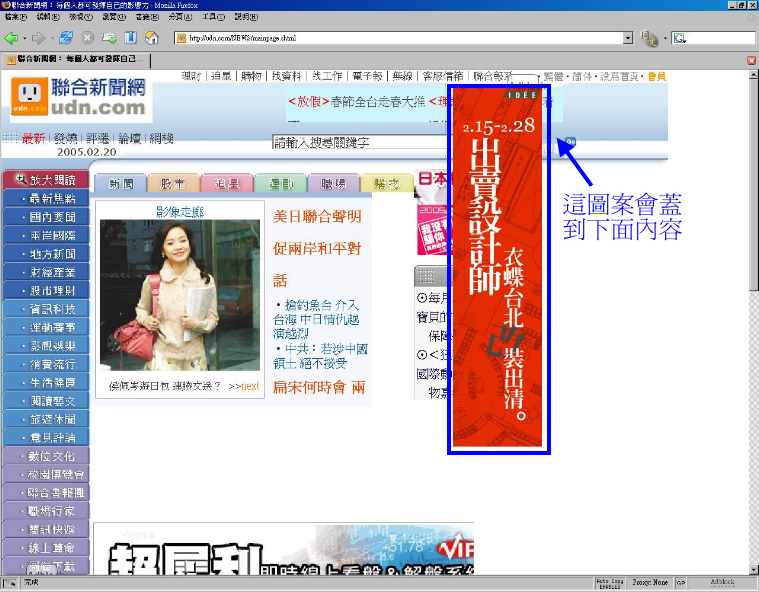Open 線上算命 in the sidebar
The height and width of the screenshot is (592, 759).
coord(46,548)
